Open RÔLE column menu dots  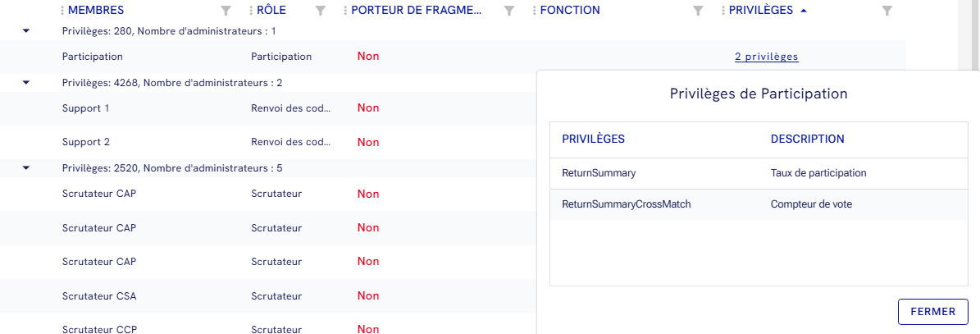pyautogui.click(x=251, y=11)
